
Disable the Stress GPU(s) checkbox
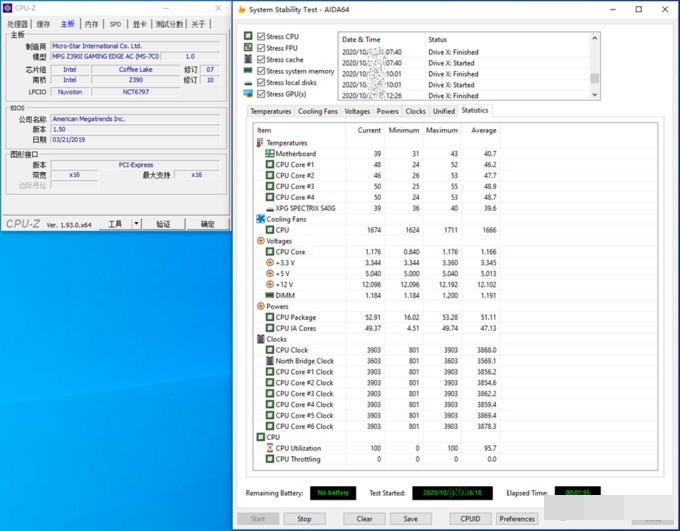261,94
